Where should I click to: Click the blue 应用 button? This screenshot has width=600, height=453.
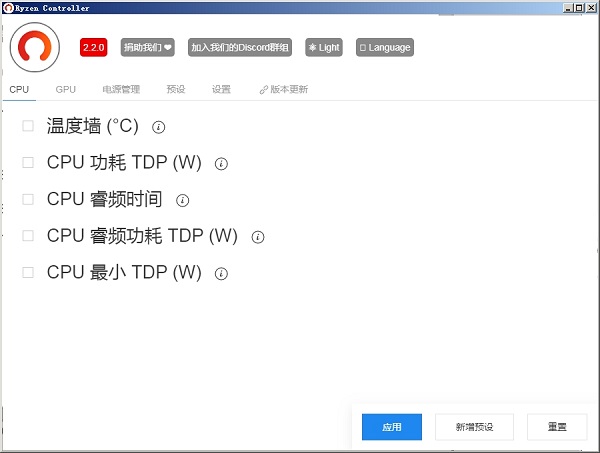click(392, 427)
